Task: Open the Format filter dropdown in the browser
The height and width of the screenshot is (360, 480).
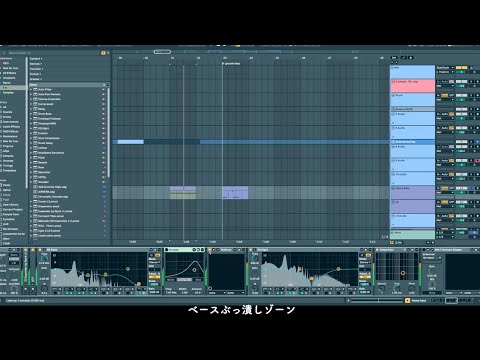Action: point(35,74)
